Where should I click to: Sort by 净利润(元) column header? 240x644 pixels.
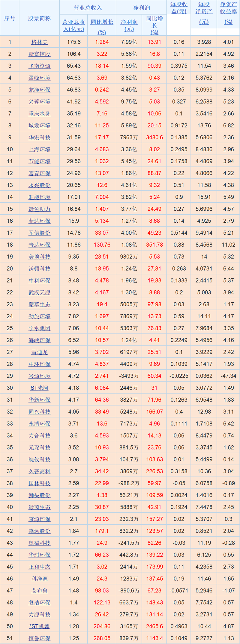click(129, 26)
